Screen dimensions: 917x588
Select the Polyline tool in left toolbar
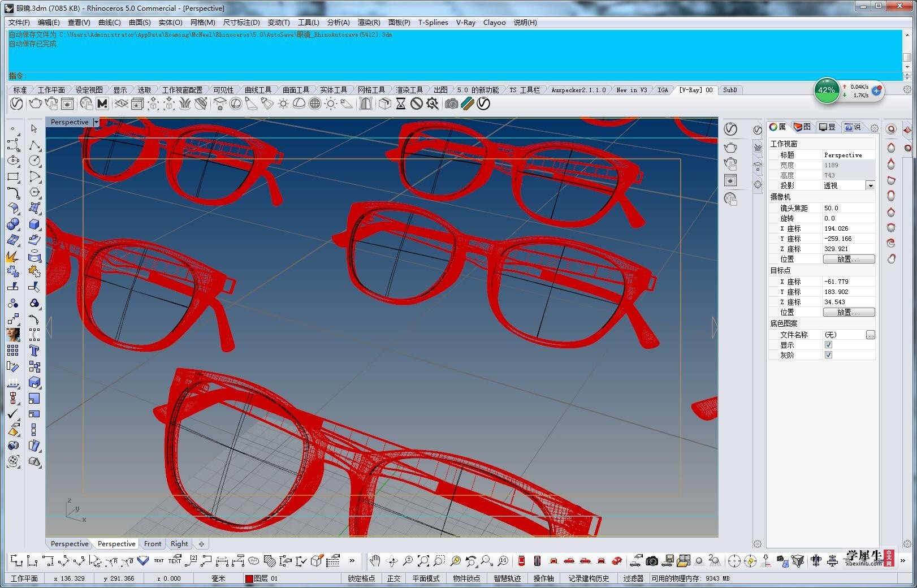click(34, 145)
